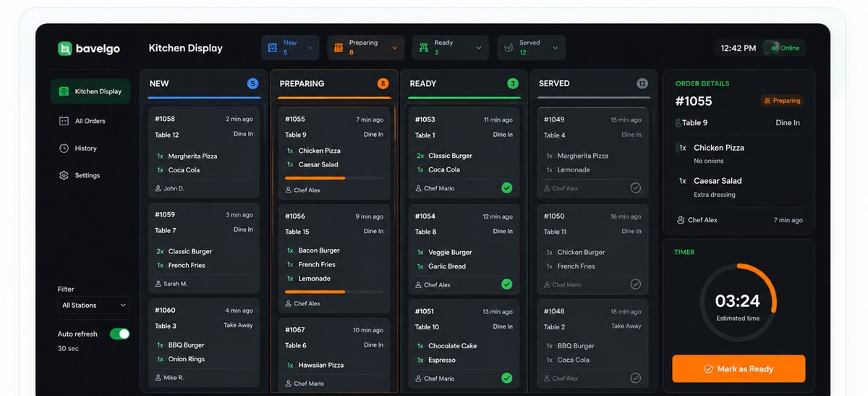
Task: Click the All Orders calendar icon
Action: [64, 121]
